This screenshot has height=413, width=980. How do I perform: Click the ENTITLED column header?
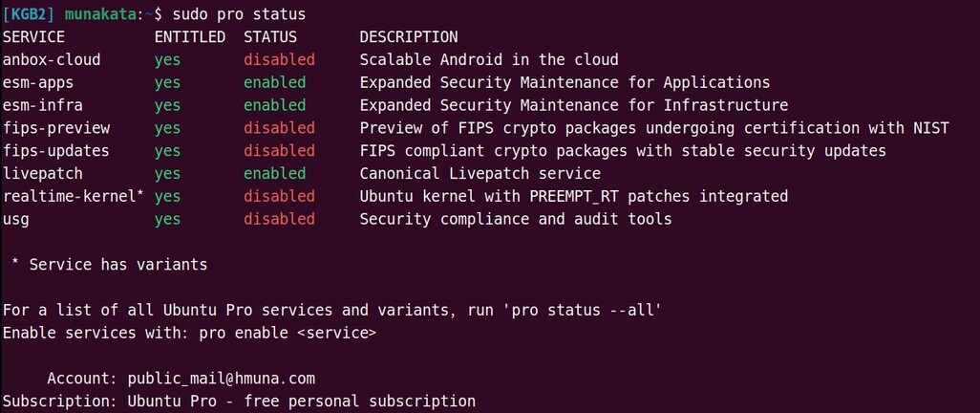point(190,37)
